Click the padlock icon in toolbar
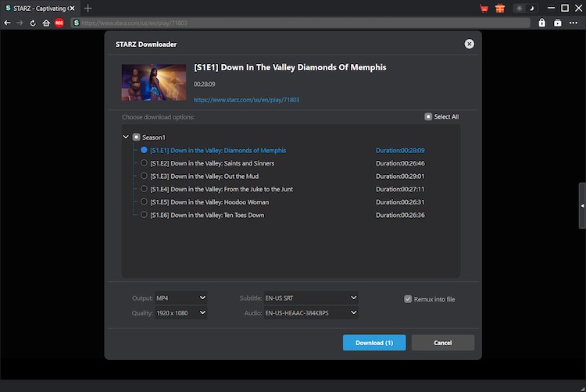This screenshot has height=392, width=586. coord(542,23)
